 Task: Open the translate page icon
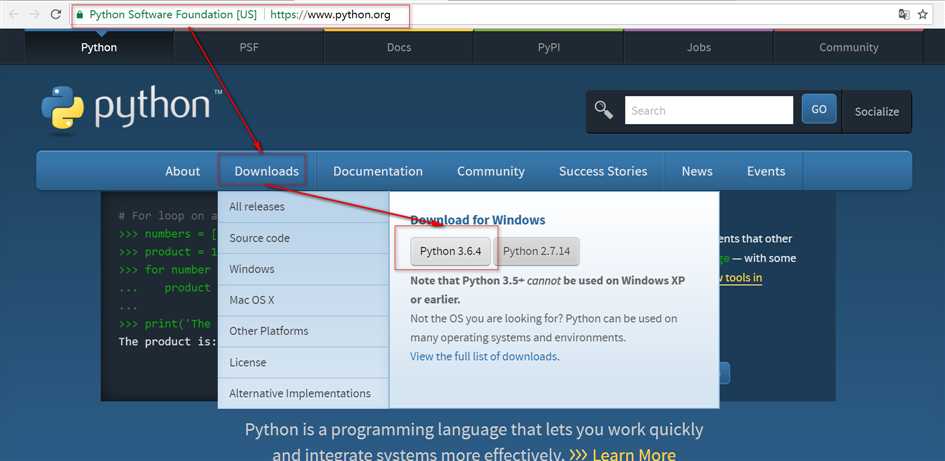click(904, 14)
